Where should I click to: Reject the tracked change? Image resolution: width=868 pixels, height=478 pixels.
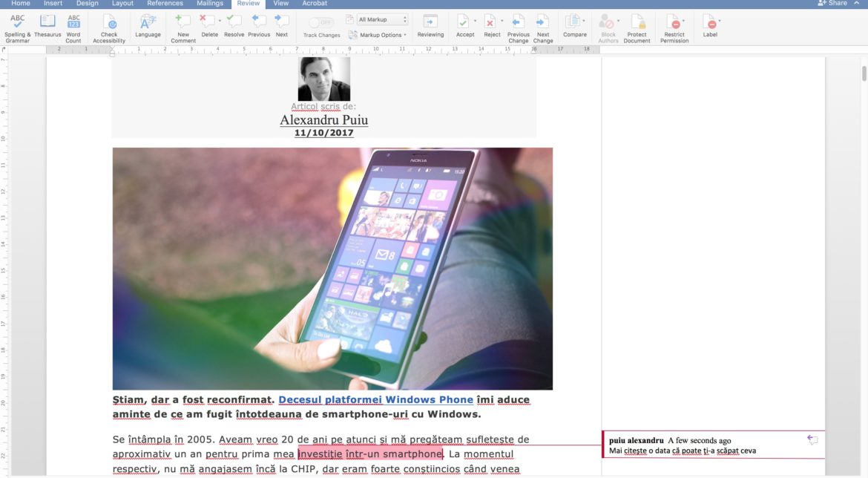[x=491, y=26]
